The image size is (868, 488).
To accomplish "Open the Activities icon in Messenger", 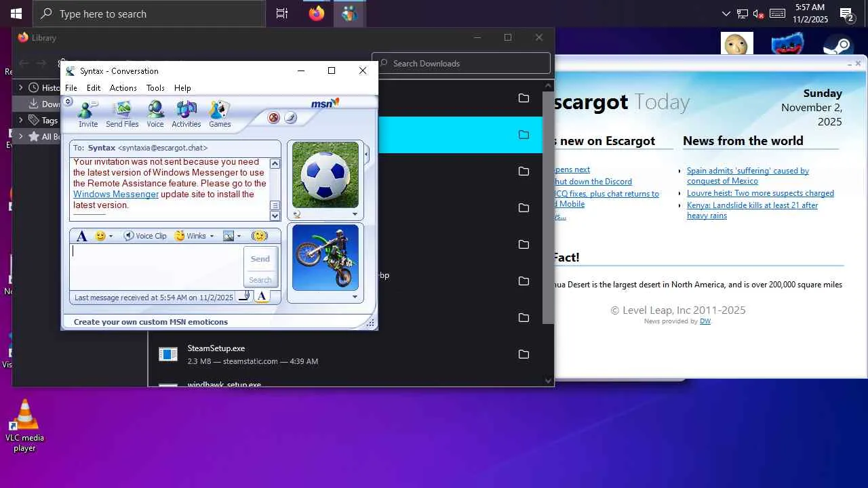I will (x=186, y=114).
